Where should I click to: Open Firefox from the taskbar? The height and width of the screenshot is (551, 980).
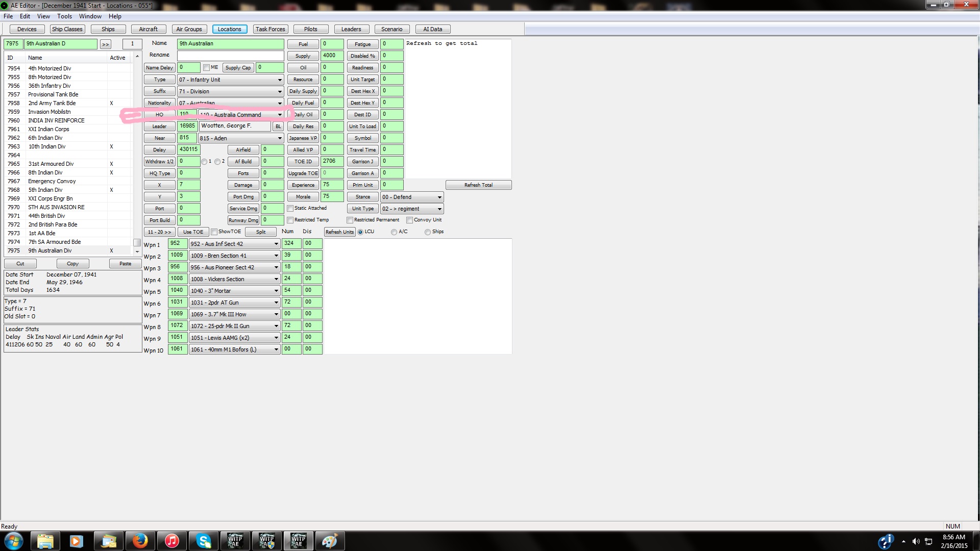point(140,541)
